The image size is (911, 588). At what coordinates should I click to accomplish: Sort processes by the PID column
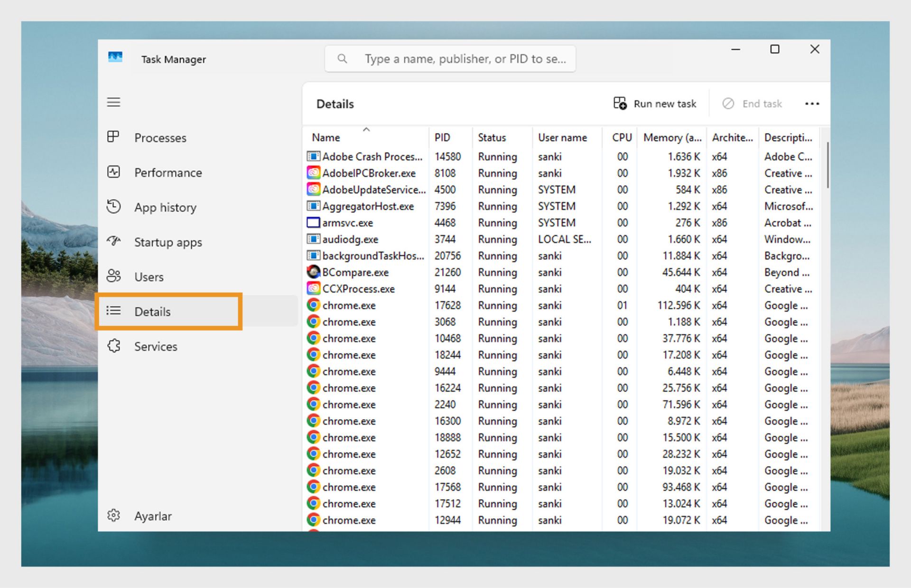442,138
